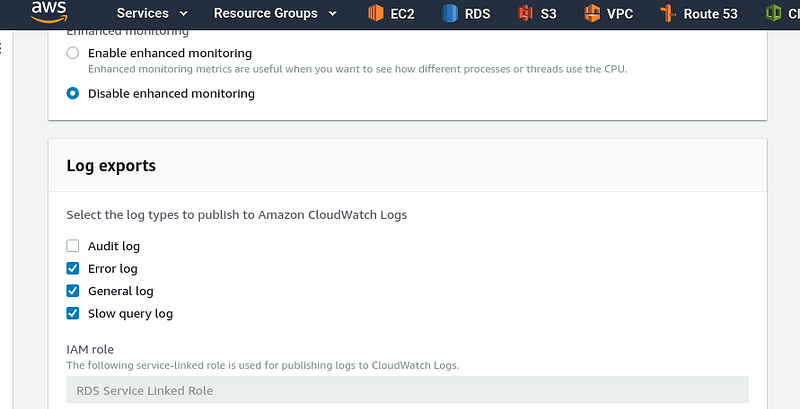Click the RDS label in the top bar
This screenshot has height=409, width=800.
point(478,14)
